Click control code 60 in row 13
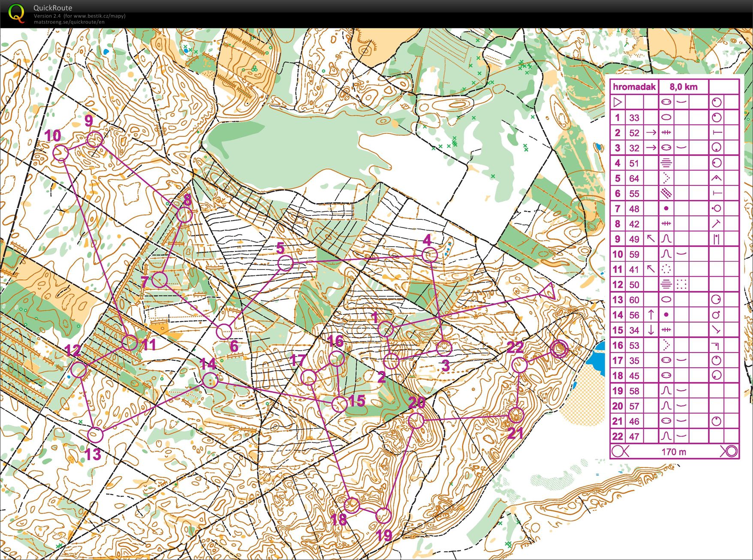The width and height of the screenshot is (753, 560). pos(634,300)
